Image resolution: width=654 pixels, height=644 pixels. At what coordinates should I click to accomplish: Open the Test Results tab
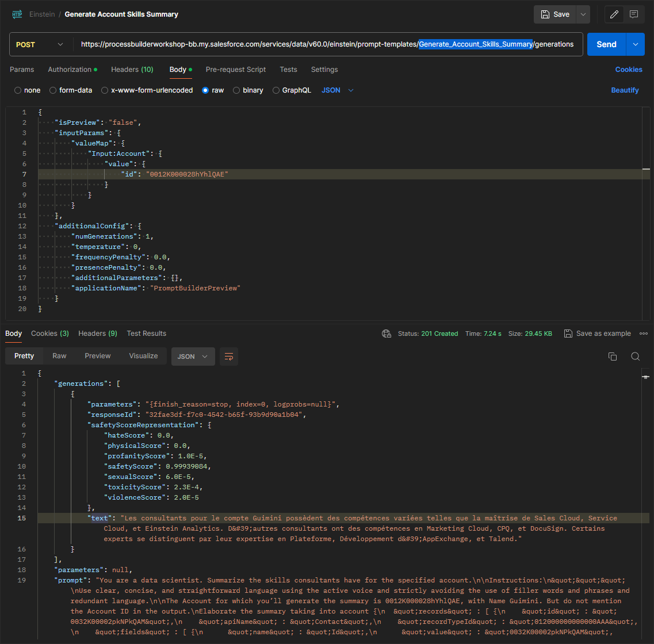(147, 333)
